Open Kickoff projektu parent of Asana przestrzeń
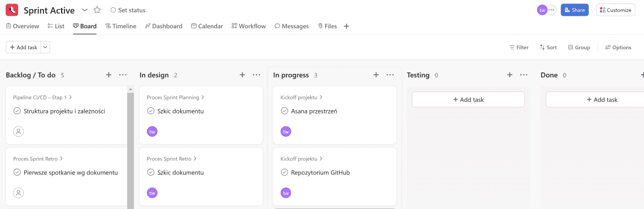644x209 pixels. pos(302,97)
